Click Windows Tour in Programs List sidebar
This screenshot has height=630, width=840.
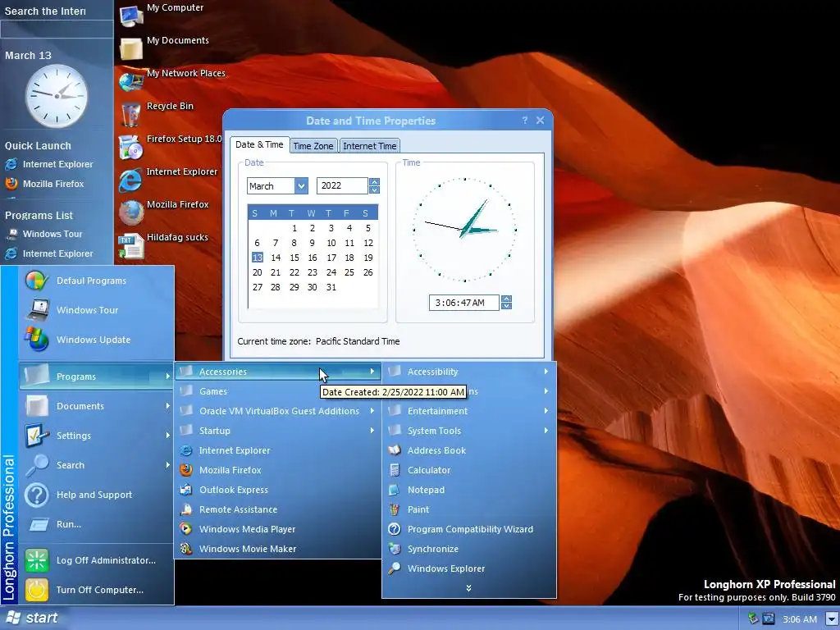[43, 234]
